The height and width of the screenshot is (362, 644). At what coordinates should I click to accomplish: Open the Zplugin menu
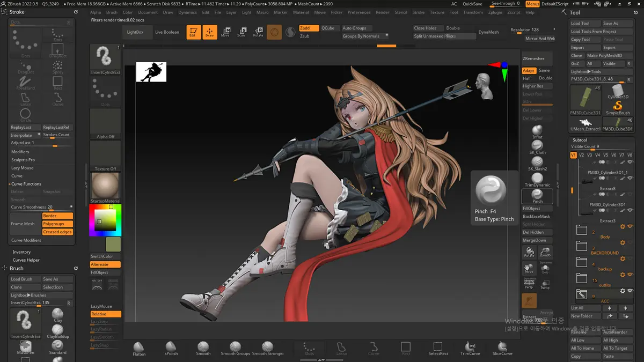coord(495,12)
